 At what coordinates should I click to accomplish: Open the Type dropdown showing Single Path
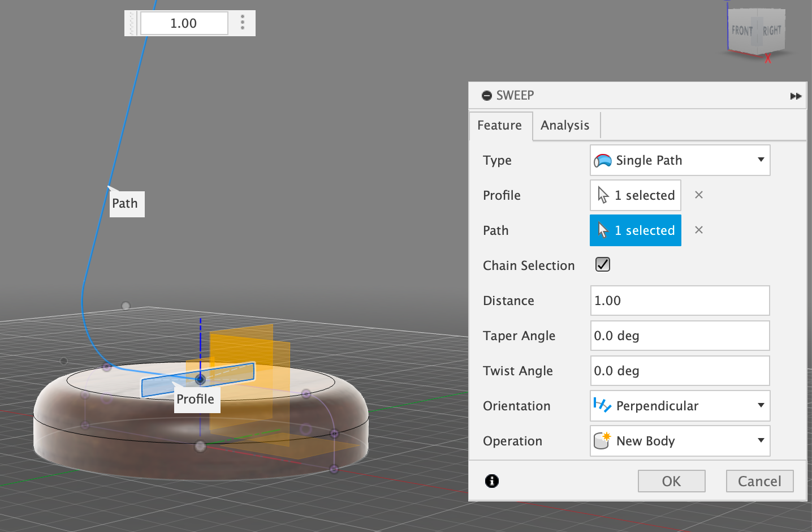click(x=680, y=161)
